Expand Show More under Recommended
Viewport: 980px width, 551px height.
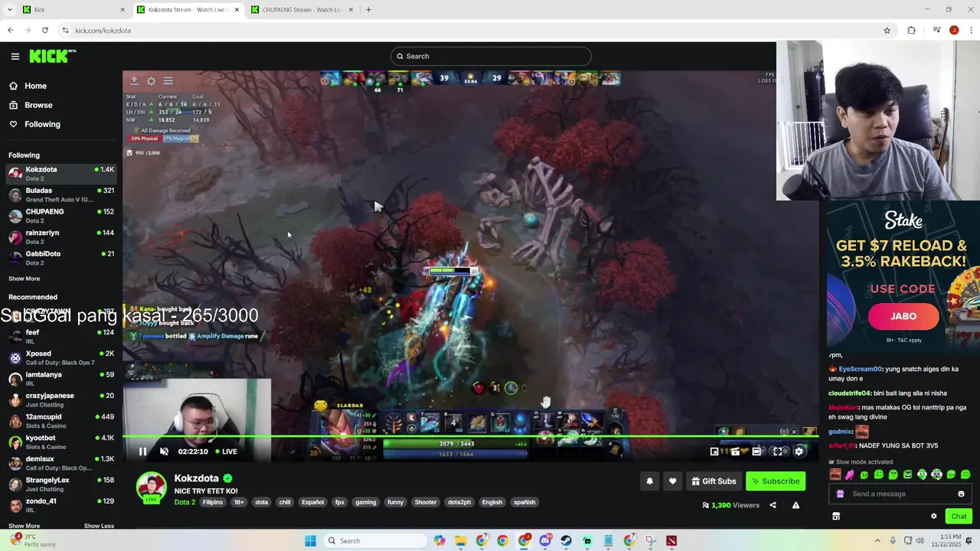[x=24, y=526]
